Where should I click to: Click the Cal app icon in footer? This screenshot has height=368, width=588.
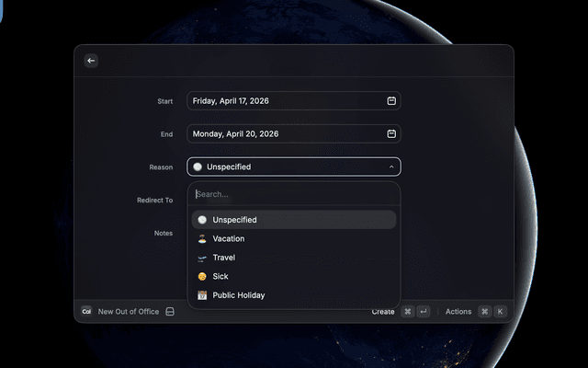coord(86,312)
